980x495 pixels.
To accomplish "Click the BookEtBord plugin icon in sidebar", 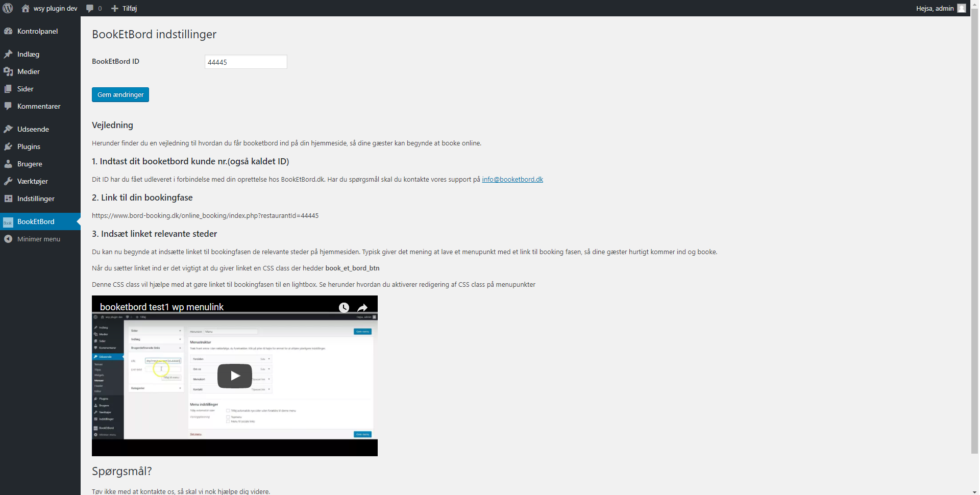I will click(8, 222).
